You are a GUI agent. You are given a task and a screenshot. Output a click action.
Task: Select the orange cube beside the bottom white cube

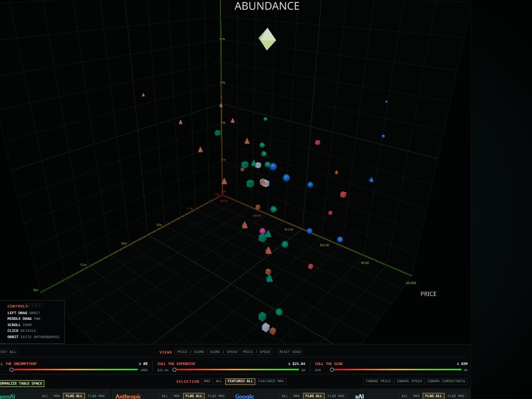click(273, 331)
